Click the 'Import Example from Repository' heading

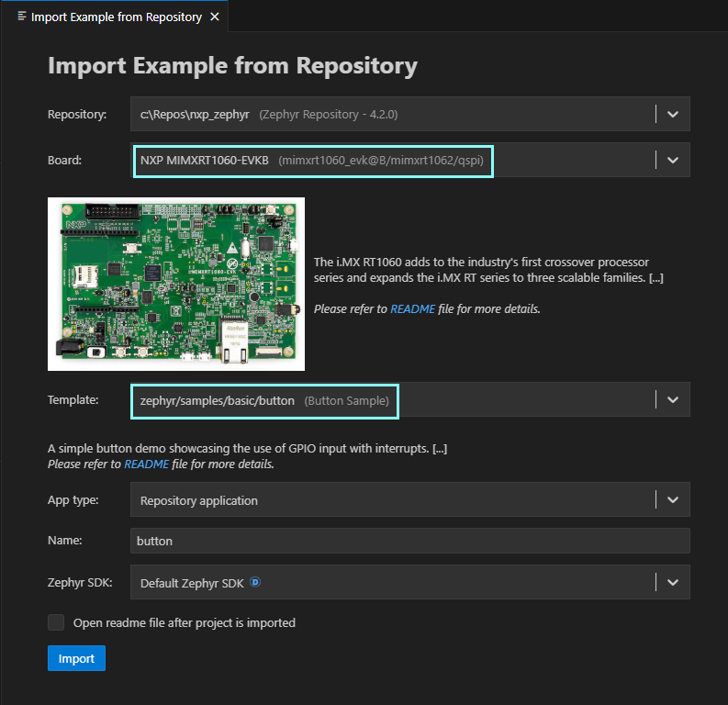[x=232, y=66]
